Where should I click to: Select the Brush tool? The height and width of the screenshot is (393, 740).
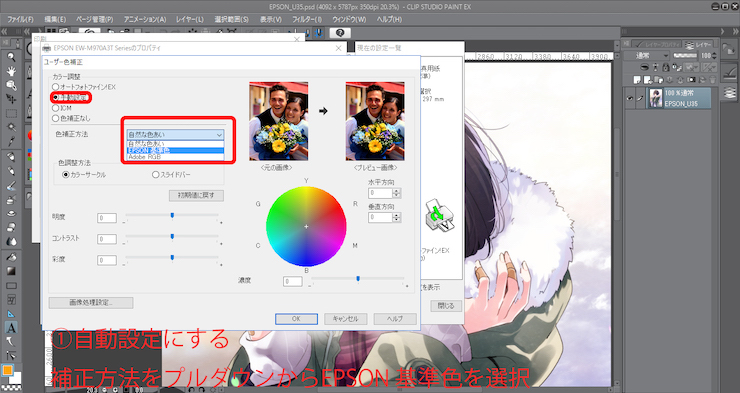11,185
